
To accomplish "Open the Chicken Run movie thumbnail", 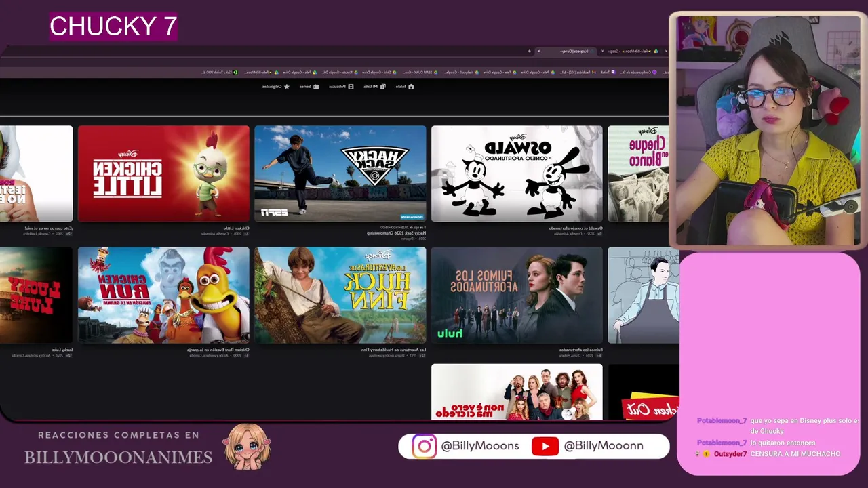I will (x=163, y=295).
